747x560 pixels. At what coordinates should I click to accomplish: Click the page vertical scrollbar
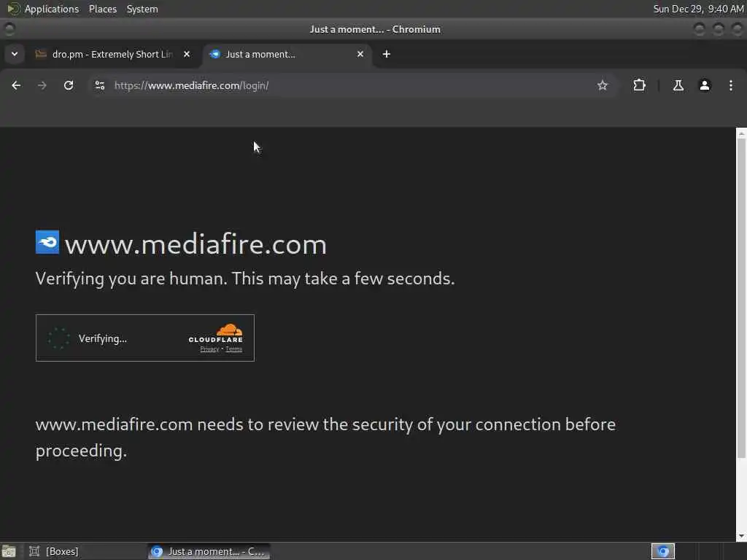click(x=741, y=297)
